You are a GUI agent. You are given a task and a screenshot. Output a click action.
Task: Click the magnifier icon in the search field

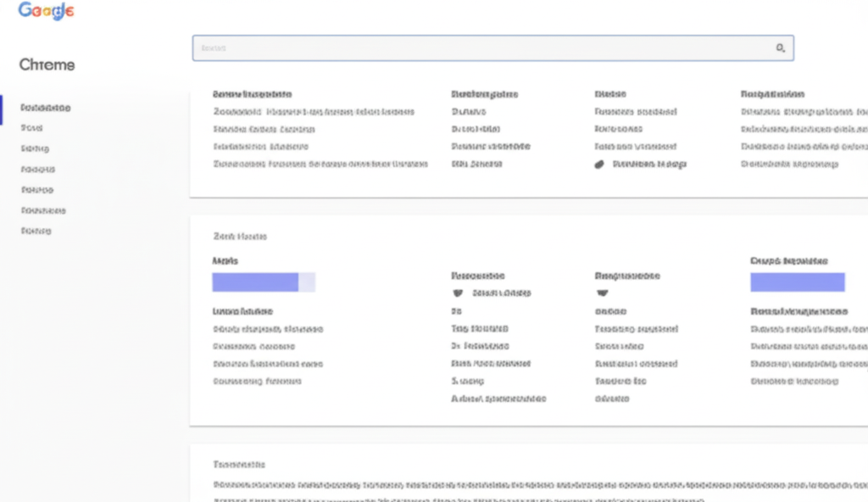(x=780, y=48)
